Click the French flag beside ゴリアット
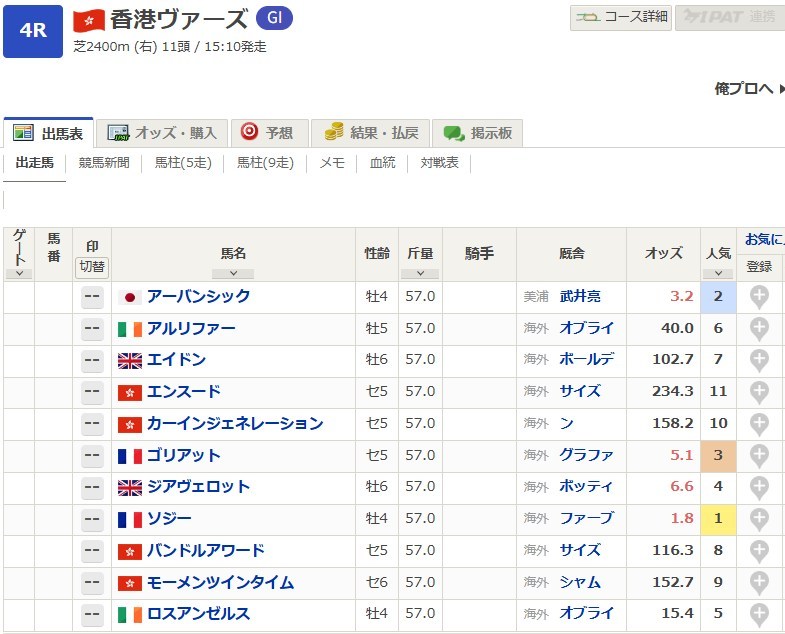Screen dimensions: 785x634 tap(129, 456)
